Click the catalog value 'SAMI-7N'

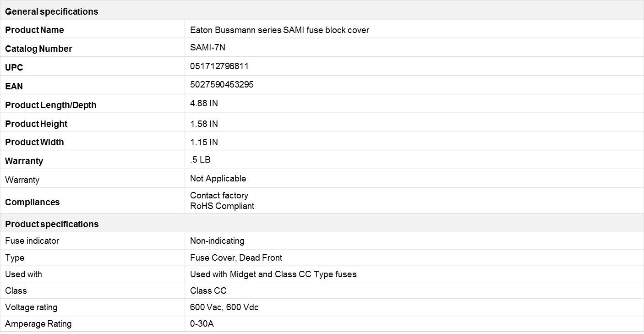tap(207, 47)
